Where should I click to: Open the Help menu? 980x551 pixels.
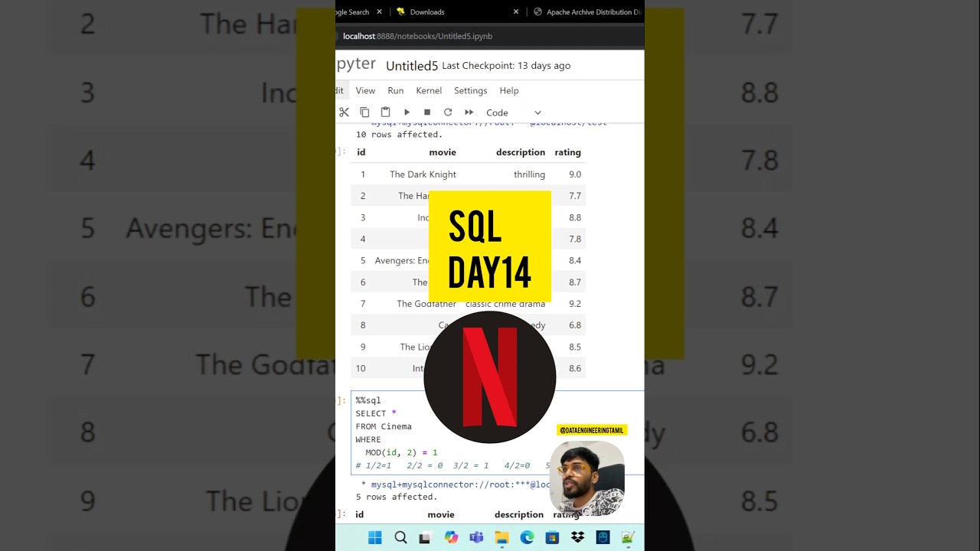pos(509,90)
